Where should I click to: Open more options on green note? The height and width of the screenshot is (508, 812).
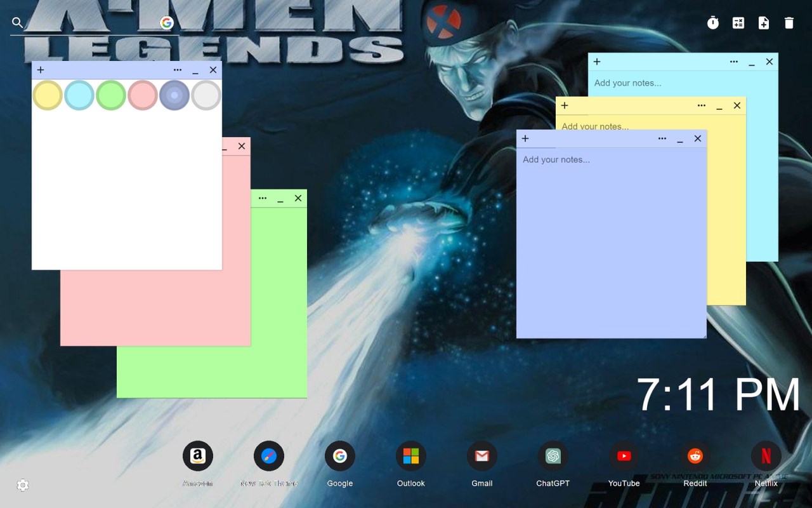pyautogui.click(x=263, y=198)
